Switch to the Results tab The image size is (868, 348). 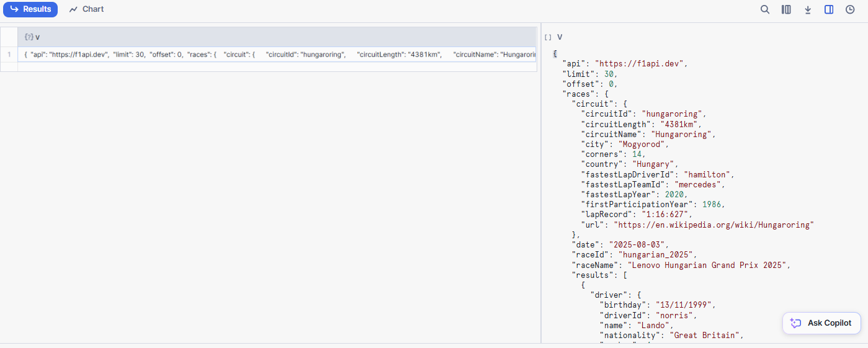(x=30, y=9)
